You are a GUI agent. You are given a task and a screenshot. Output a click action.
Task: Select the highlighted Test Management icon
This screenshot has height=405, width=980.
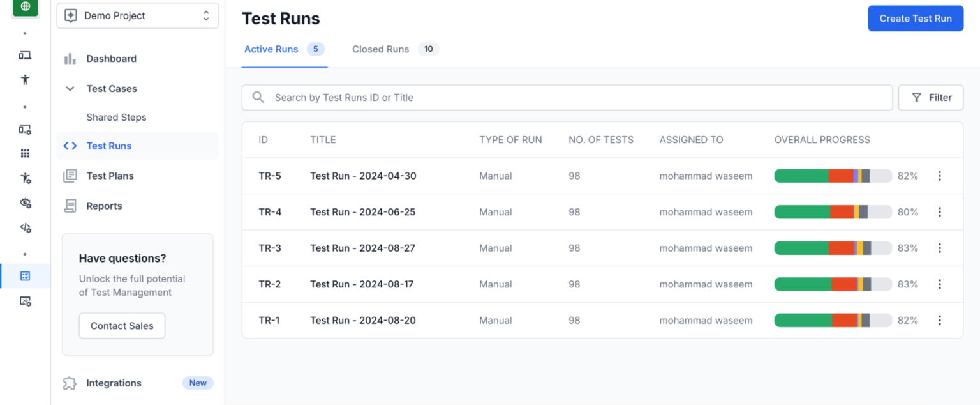click(x=25, y=275)
